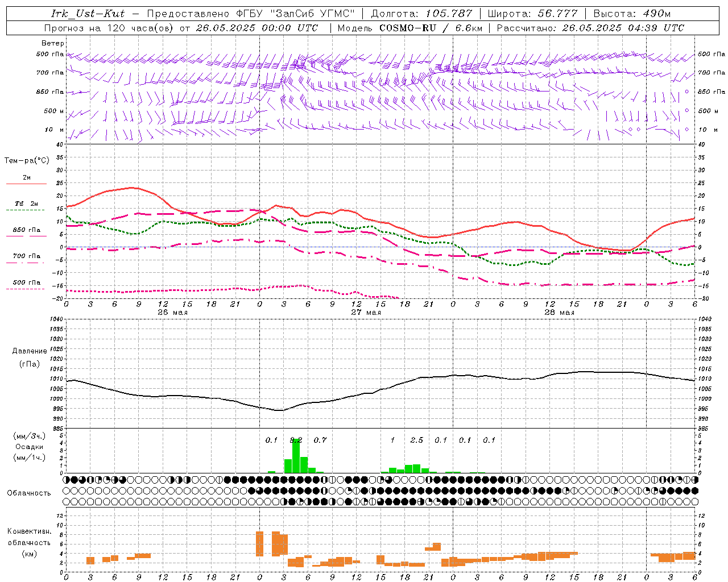Click the 27 мая date label

click(366, 313)
